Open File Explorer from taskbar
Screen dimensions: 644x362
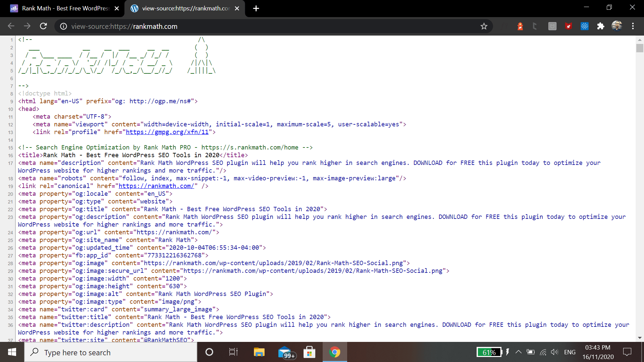point(259,352)
